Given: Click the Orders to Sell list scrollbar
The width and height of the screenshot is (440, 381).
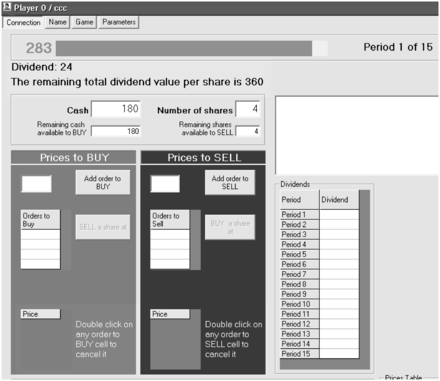Looking at the screenshot, I should click(x=195, y=239).
